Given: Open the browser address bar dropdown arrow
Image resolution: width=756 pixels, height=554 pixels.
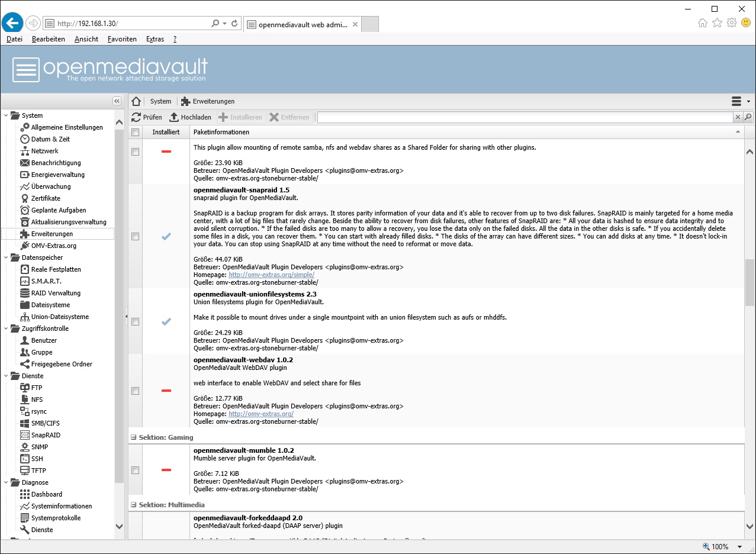Looking at the screenshot, I should pos(224,24).
